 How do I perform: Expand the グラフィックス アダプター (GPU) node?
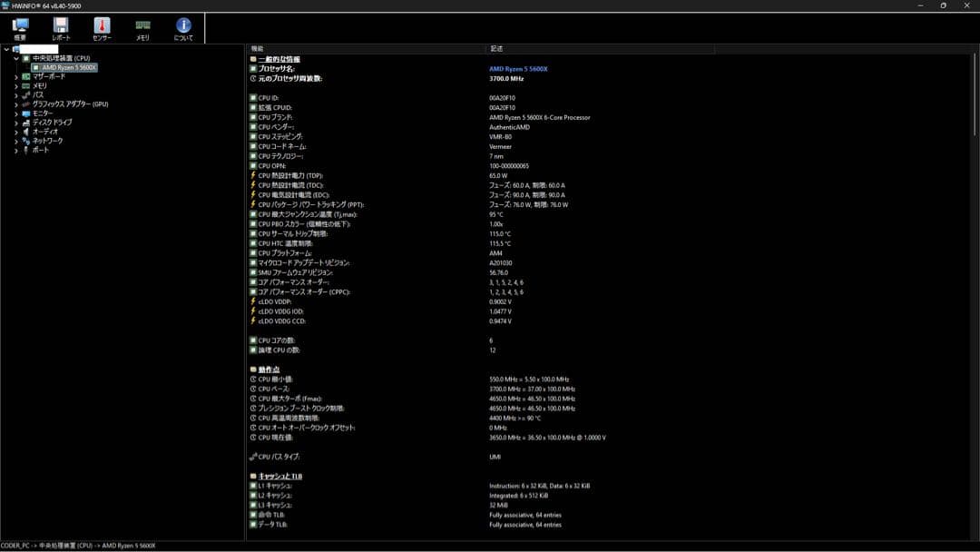click(x=16, y=104)
